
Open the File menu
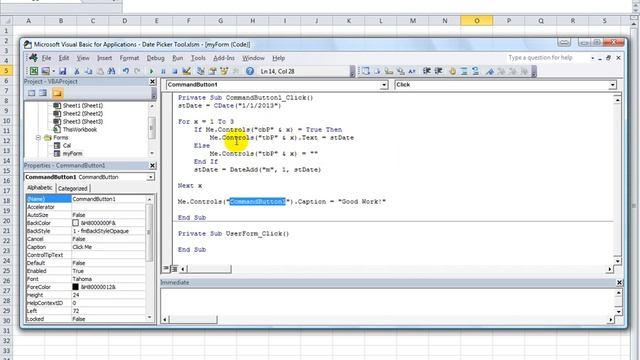pos(47,58)
